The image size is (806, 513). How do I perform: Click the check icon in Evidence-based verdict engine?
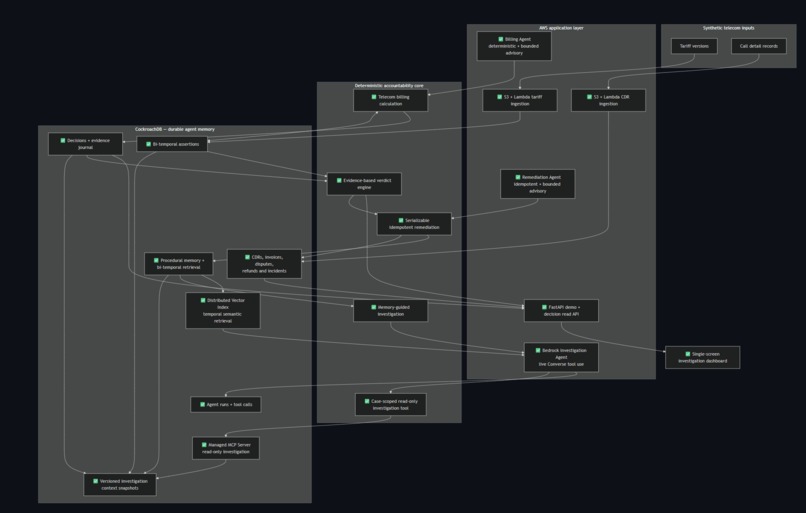(339, 180)
